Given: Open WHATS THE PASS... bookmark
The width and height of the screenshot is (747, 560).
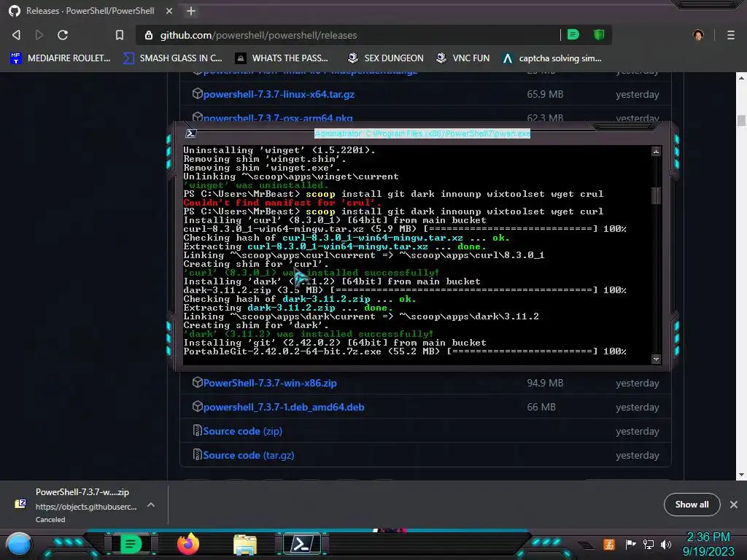Looking at the screenshot, I should pyautogui.click(x=282, y=58).
